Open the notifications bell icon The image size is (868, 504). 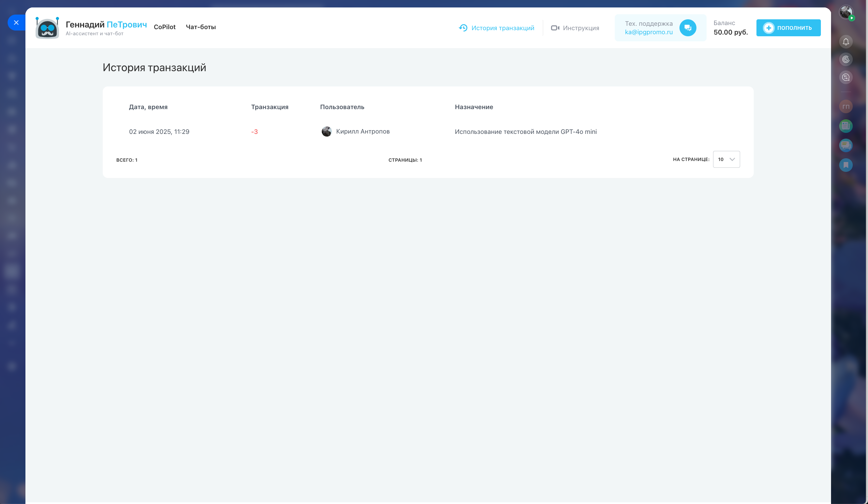(x=846, y=42)
